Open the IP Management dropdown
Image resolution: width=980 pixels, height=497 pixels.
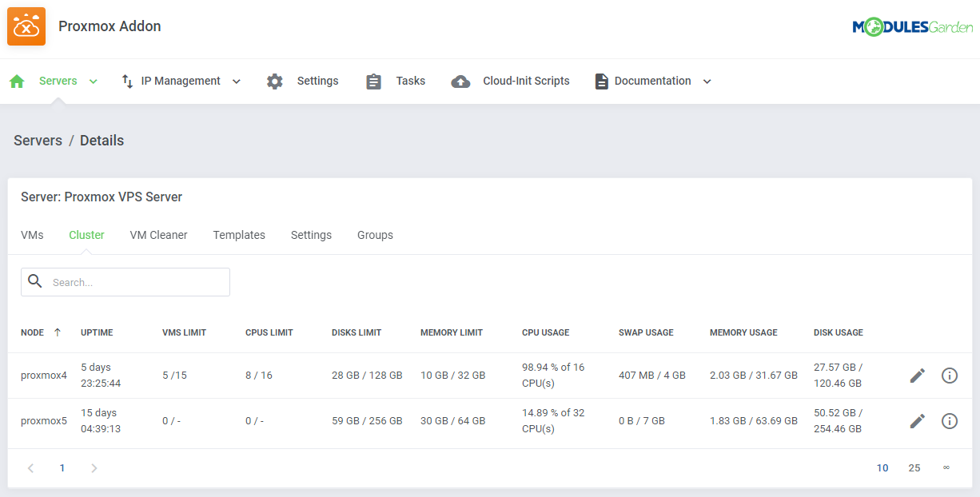[x=236, y=81]
